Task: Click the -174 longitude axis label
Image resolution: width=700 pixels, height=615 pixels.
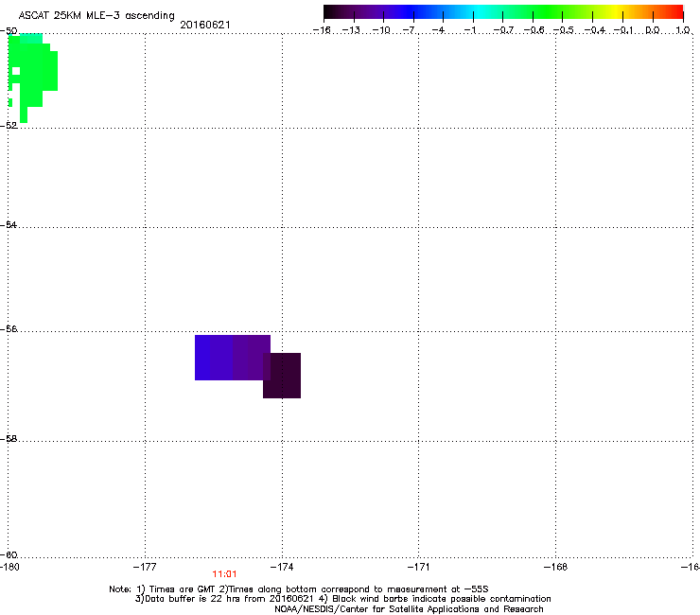Action: click(282, 567)
